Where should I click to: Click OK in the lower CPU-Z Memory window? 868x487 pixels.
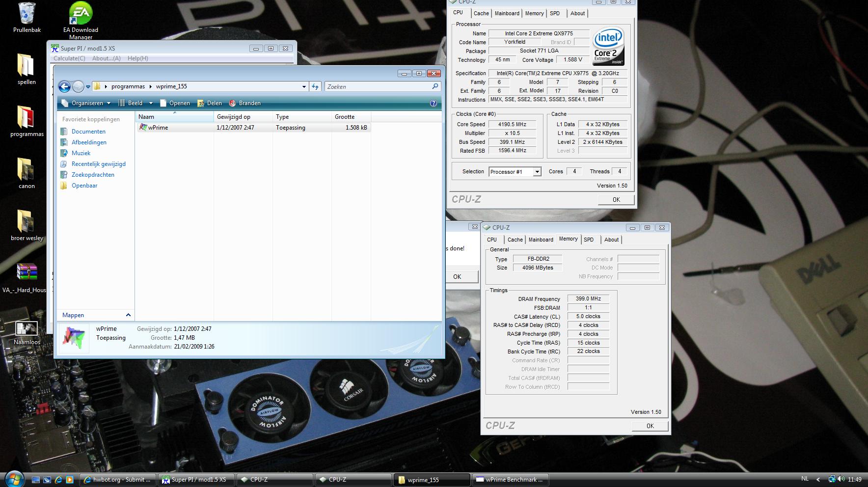tap(650, 426)
